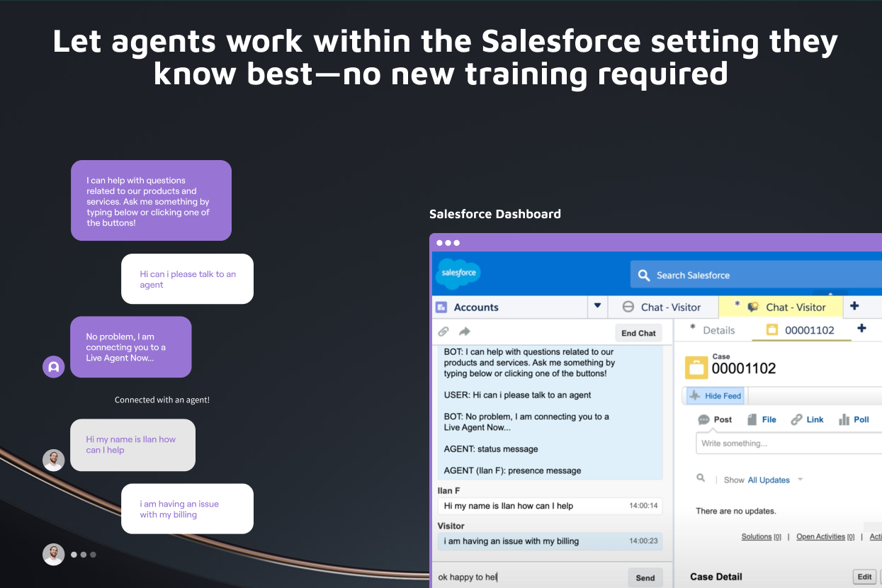Screen dimensions: 882x588
Task: Open the Solutions link
Action: 756,536
